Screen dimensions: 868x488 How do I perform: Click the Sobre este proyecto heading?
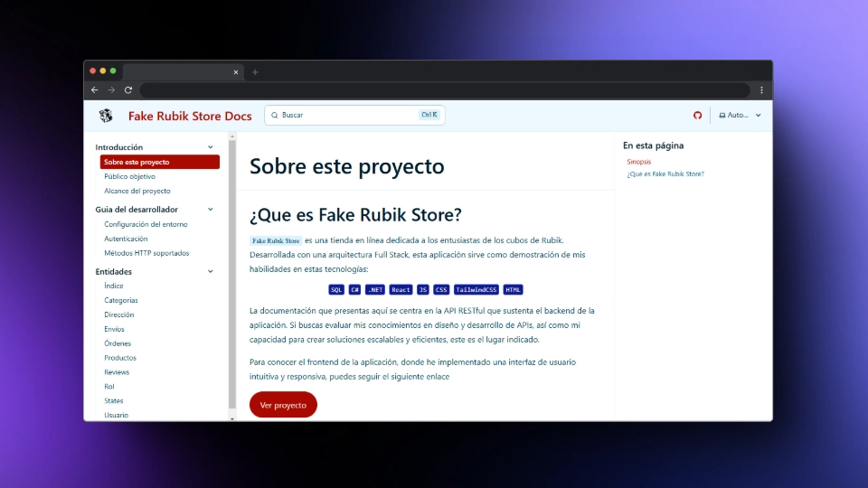346,166
